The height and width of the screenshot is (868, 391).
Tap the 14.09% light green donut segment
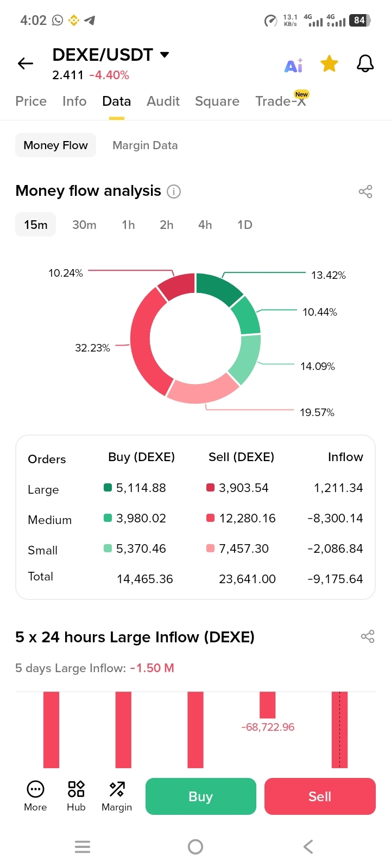tap(247, 359)
